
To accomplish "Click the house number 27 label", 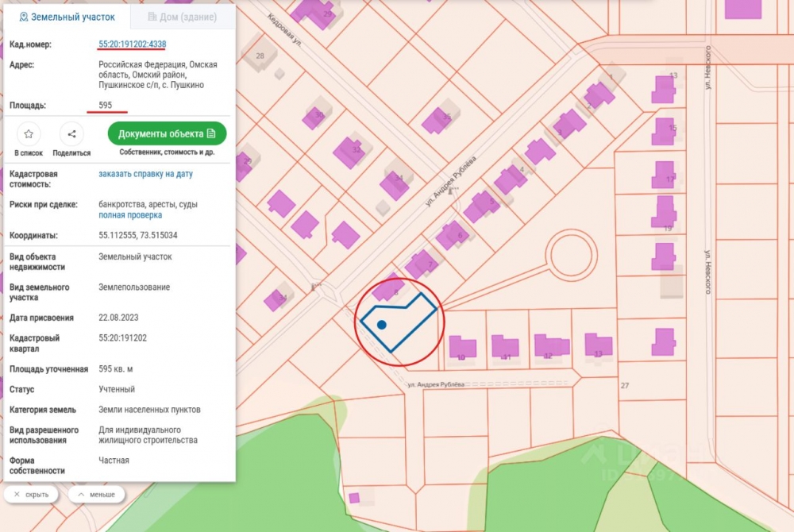I will coord(625,386).
